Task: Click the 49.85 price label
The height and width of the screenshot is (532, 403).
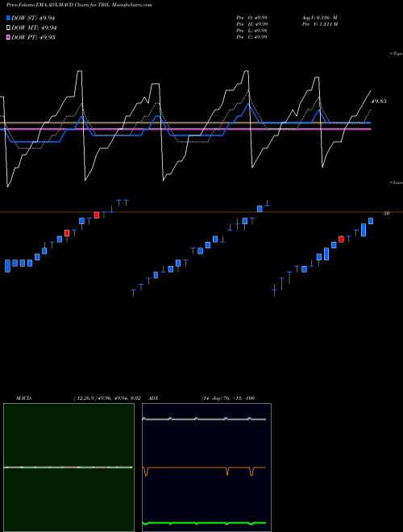Action: pyautogui.click(x=379, y=101)
